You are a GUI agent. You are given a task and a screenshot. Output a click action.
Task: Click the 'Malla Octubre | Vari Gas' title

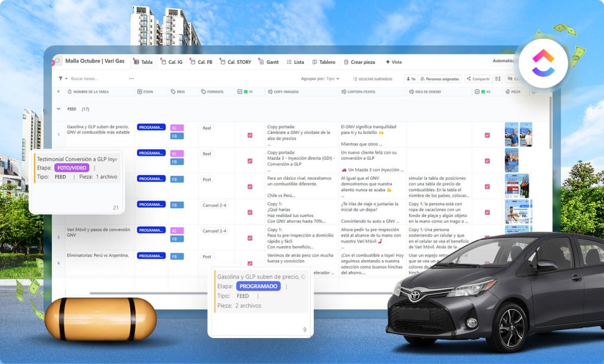pos(95,61)
